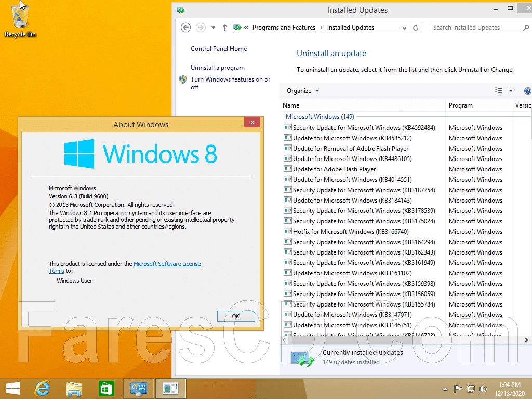Launch Internet Explorer from taskbar
Image resolution: width=532 pixels, height=399 pixels.
pos(43,389)
